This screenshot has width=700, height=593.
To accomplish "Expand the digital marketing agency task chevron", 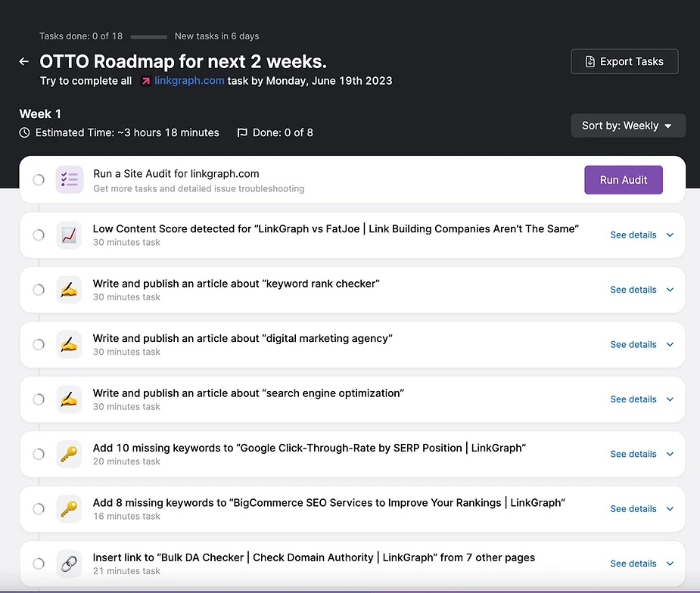I will 670,344.
